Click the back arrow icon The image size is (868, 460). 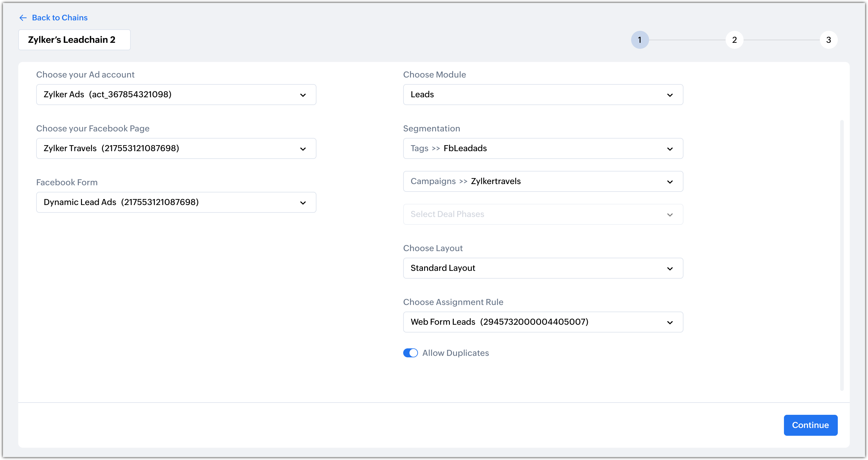click(23, 18)
